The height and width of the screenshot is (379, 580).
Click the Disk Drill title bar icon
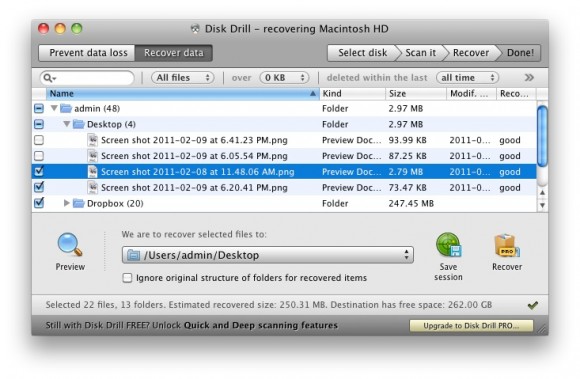[x=195, y=29]
